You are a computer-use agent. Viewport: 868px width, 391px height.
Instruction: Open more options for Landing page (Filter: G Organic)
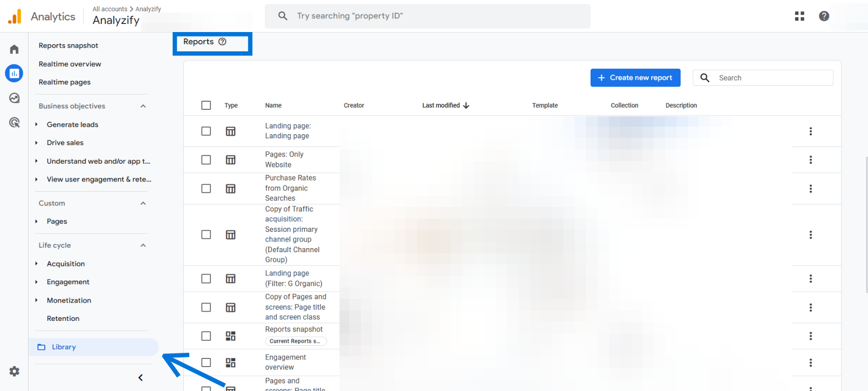[x=810, y=279]
